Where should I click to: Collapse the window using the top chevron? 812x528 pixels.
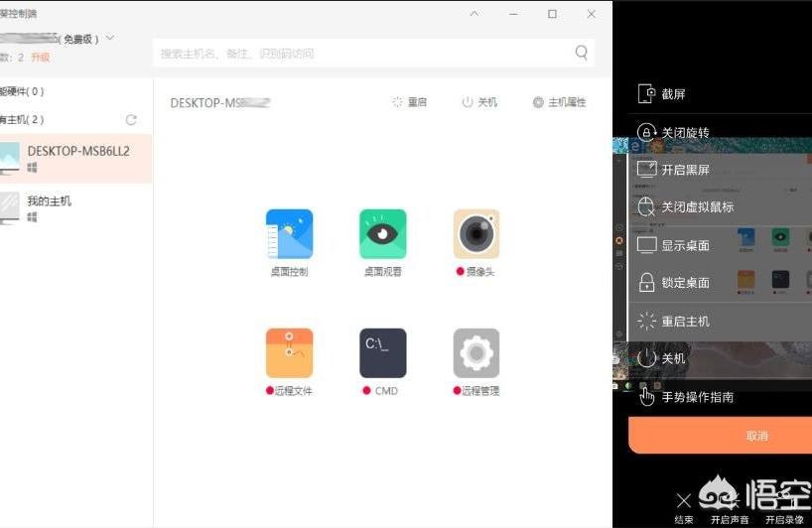474,14
